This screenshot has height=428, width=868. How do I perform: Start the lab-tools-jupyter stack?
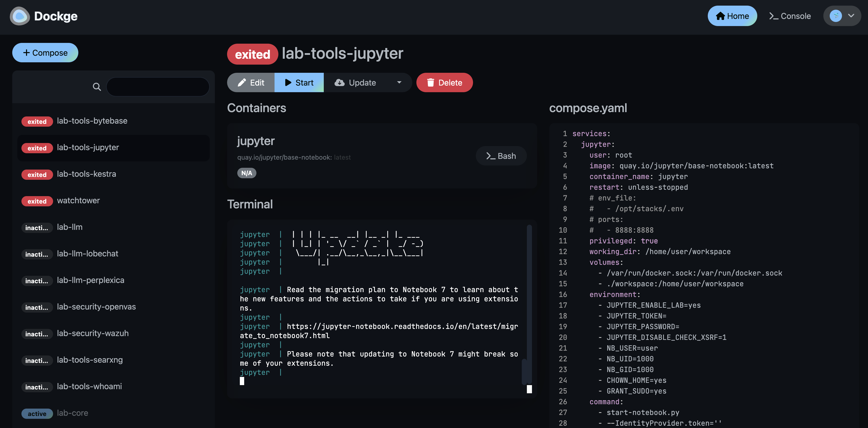[x=299, y=83]
